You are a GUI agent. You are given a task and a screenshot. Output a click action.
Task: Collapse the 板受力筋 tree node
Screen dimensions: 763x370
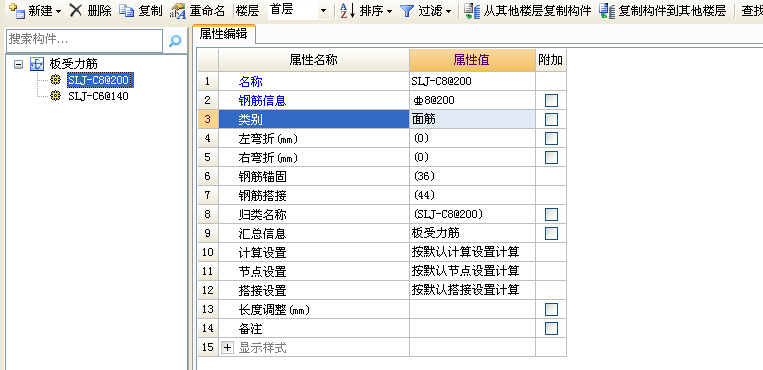click(18, 64)
